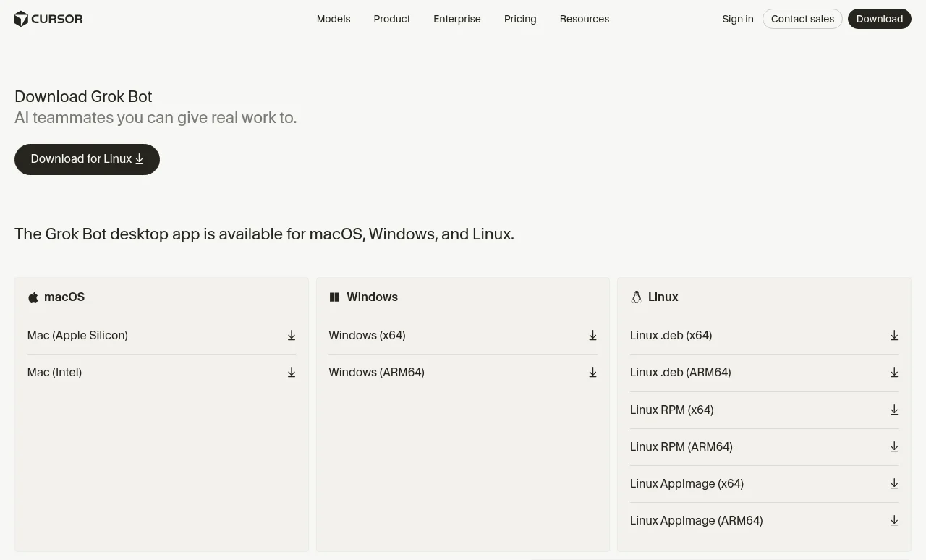This screenshot has width=926, height=560.
Task: Choose the Windows (x64) download text
Action: pos(367,336)
